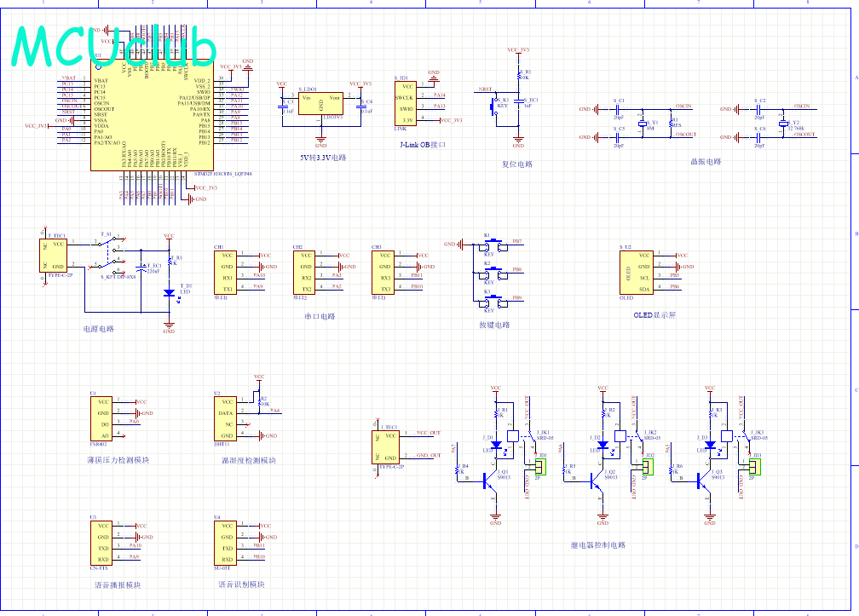Select the CH2 serial port header
Image resolution: width=859 pixels, height=616 pixels.
[x=304, y=273]
